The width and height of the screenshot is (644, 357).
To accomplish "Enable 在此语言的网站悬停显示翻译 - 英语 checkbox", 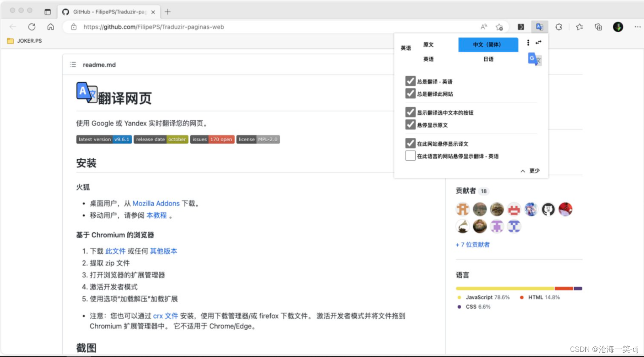I will click(410, 156).
